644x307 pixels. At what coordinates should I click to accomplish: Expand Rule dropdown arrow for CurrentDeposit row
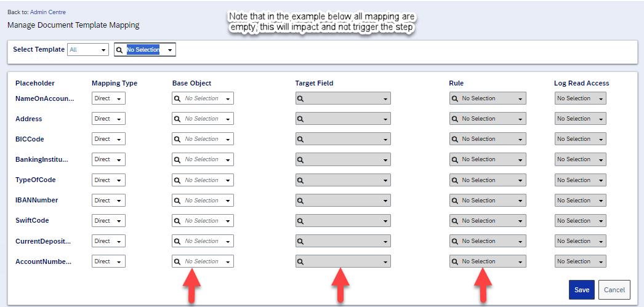(520, 241)
